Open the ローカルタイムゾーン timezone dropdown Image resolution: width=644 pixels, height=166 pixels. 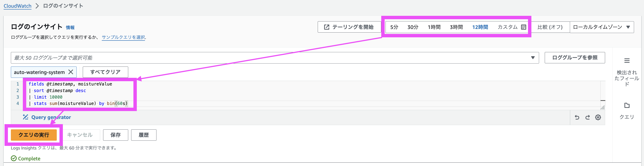point(601,27)
